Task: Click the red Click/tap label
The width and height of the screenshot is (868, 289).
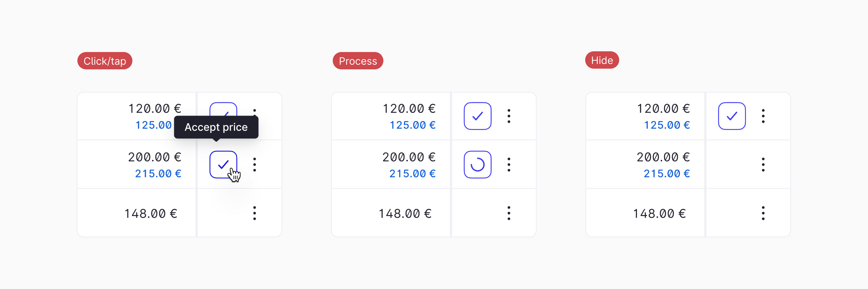Action: (105, 61)
